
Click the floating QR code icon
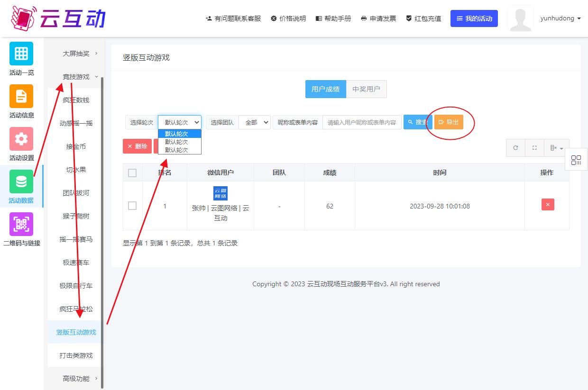pos(576,160)
